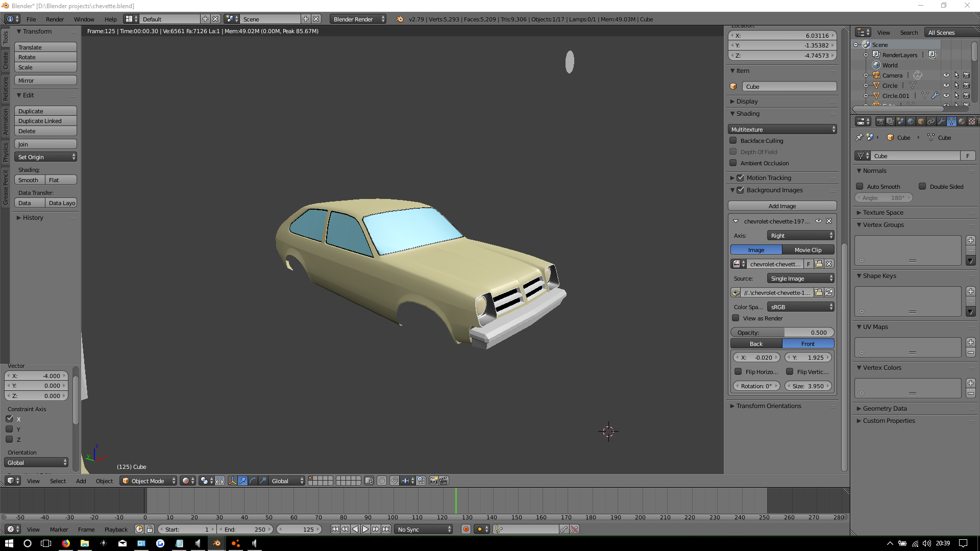Switch to the World properties tab (globe icon)
The image size is (980, 551).
[911, 121]
